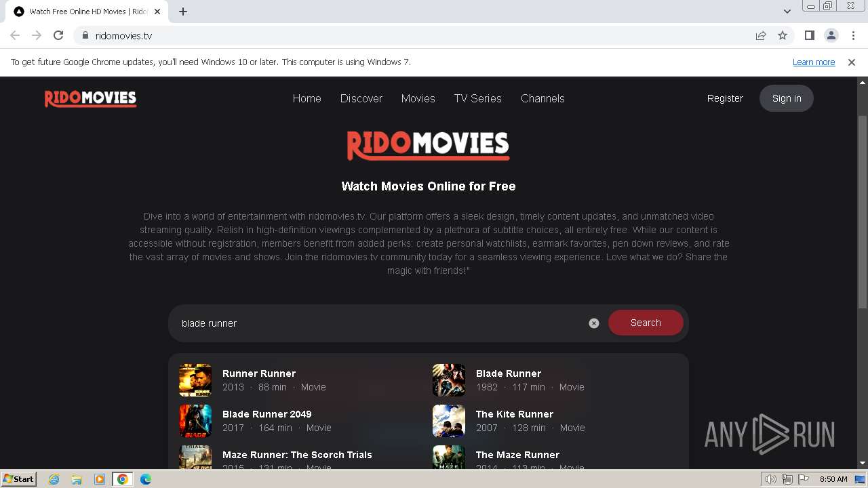The height and width of the screenshot is (488, 868).
Task: Click the red Search button
Action: click(x=646, y=323)
